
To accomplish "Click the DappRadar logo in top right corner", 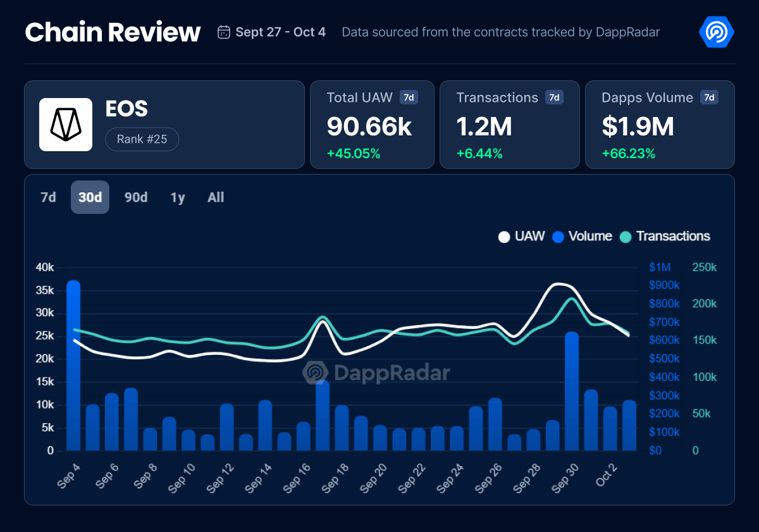I will pos(715,32).
